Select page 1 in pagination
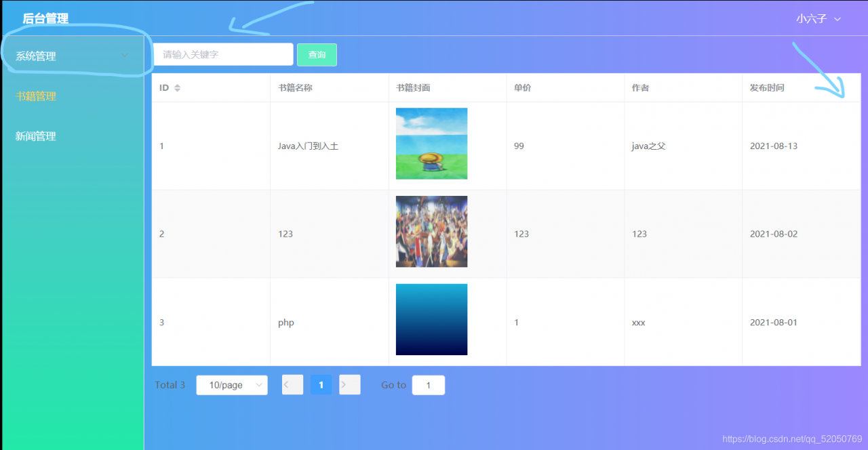The image size is (868, 450). (321, 384)
